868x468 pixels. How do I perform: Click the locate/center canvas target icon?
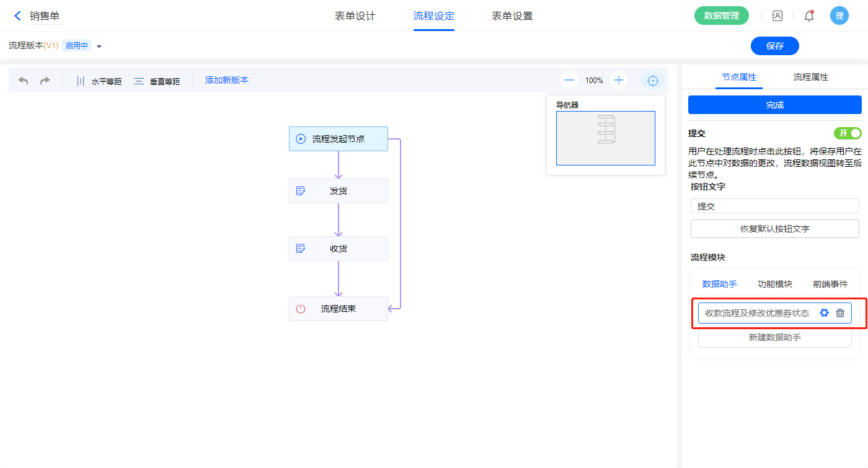[x=652, y=80]
